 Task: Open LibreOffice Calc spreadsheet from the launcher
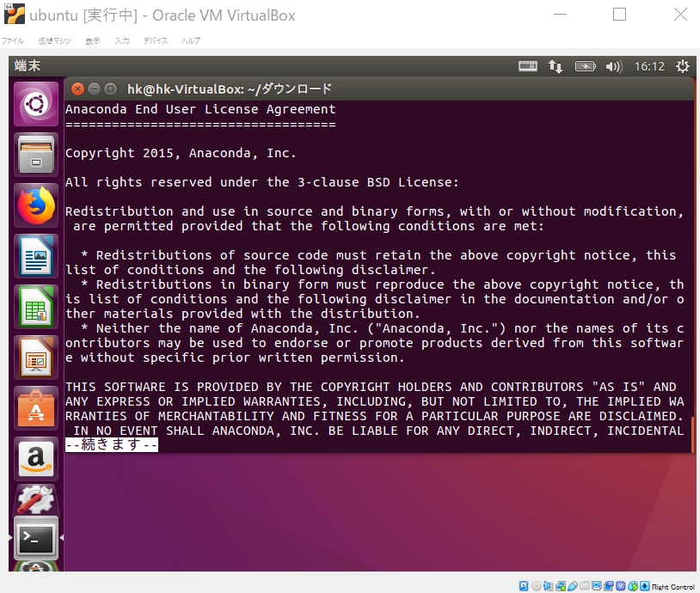point(36,307)
